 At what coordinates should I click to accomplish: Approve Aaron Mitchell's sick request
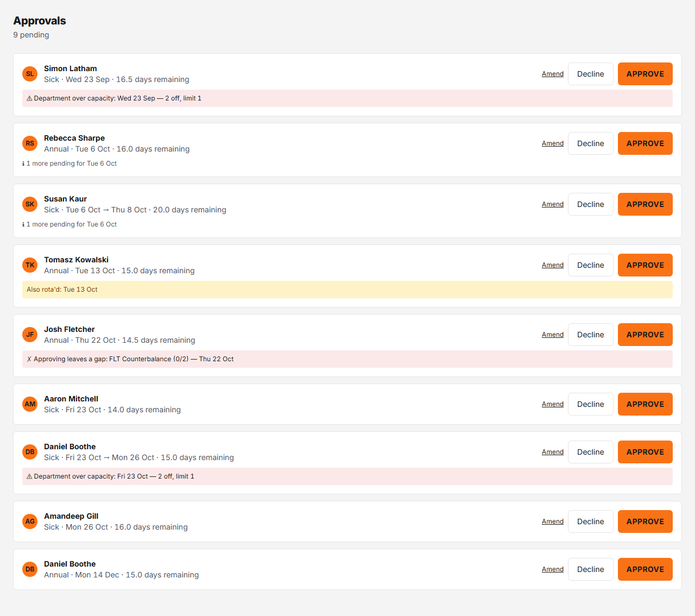[645, 404]
